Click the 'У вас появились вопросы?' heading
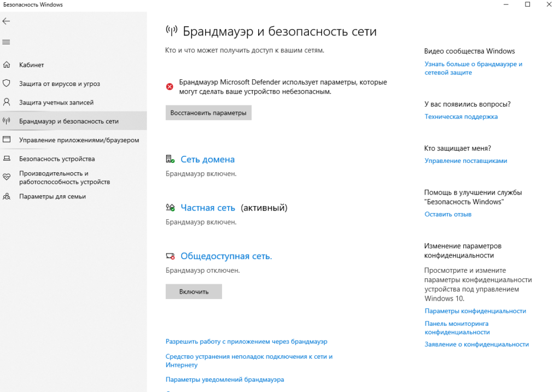The width and height of the screenshot is (560, 392). pos(468,104)
